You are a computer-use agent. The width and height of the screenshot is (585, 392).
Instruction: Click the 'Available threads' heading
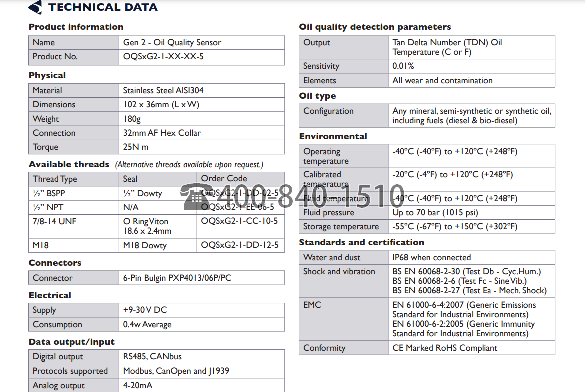tap(69, 164)
